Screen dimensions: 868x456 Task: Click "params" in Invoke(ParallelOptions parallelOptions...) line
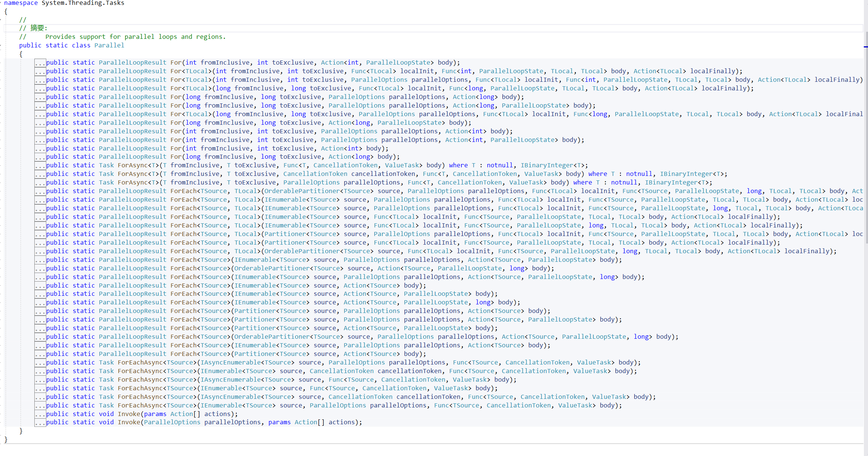coord(279,422)
